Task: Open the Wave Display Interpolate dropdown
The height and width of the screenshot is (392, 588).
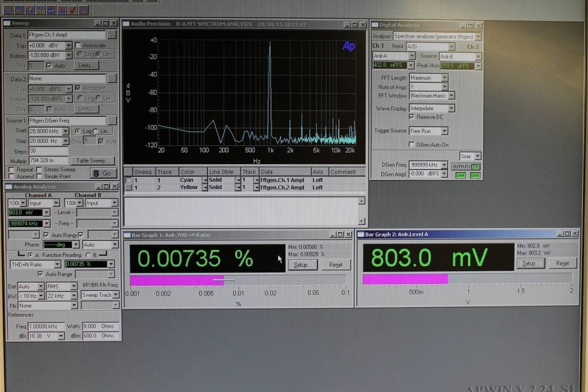Action: (x=452, y=108)
